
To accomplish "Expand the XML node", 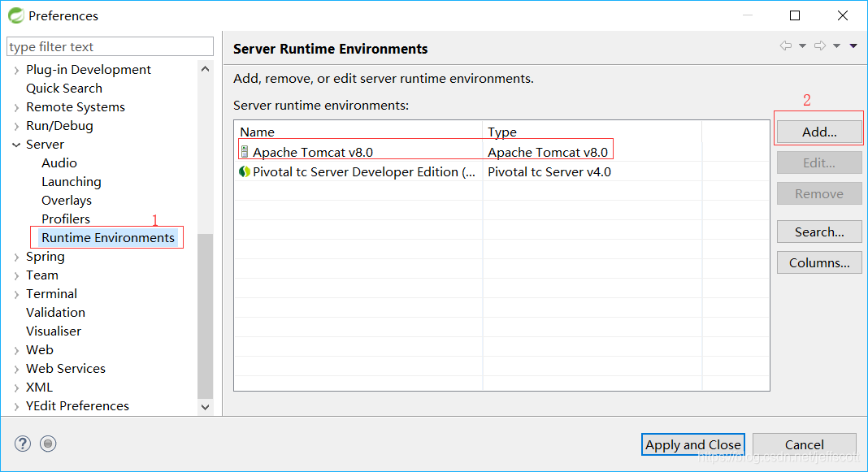I will (x=16, y=388).
